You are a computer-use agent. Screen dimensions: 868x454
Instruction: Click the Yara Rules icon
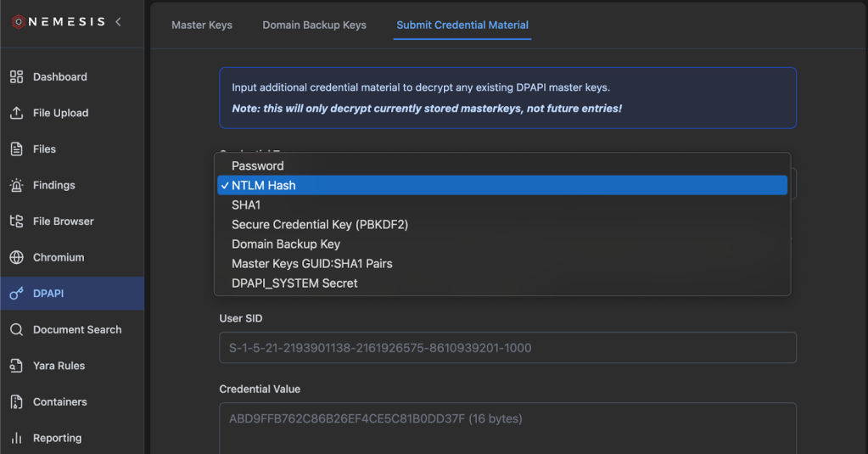coord(16,366)
